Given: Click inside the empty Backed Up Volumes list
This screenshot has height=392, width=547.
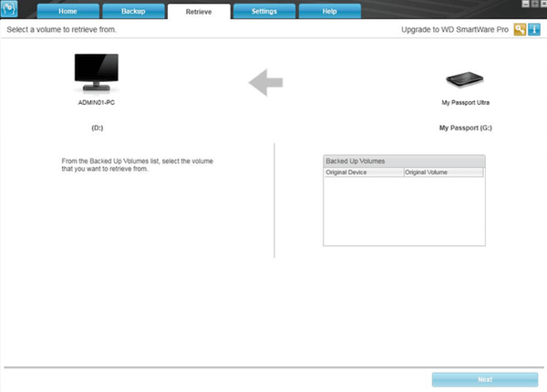Looking at the screenshot, I should [x=403, y=210].
